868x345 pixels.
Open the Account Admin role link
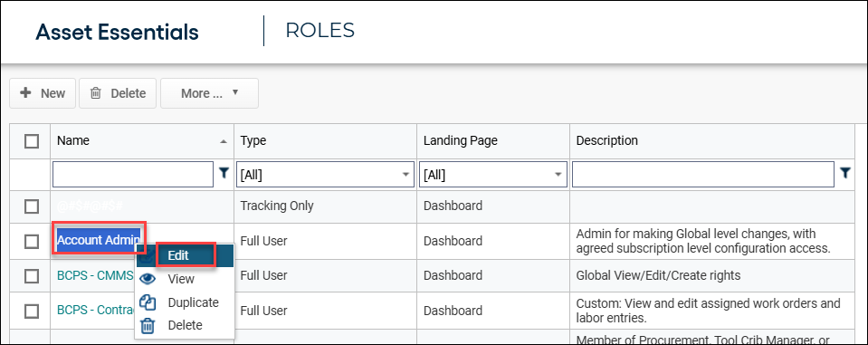[x=99, y=240]
